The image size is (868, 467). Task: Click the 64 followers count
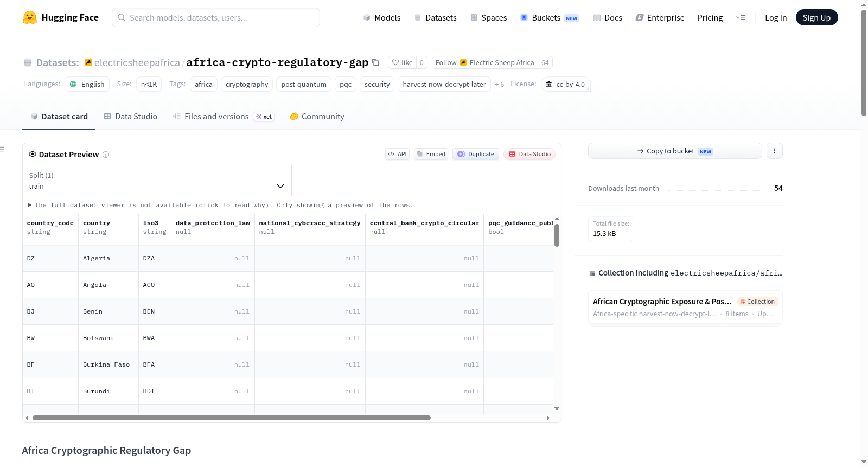point(545,62)
